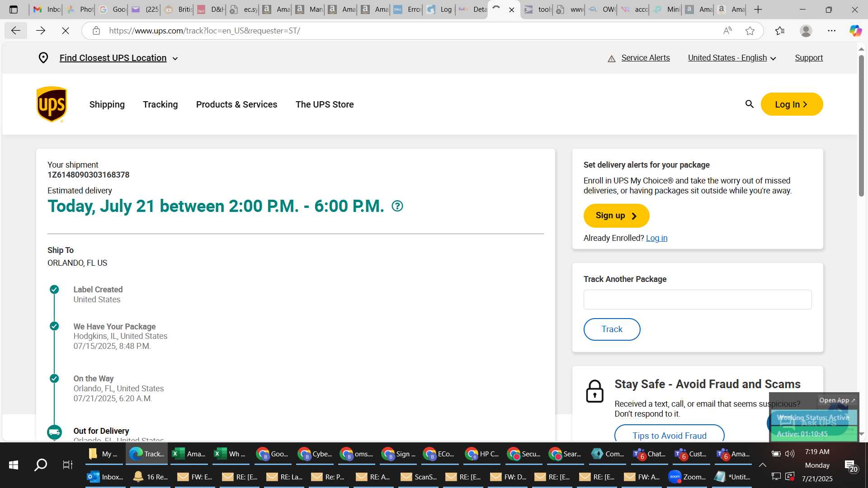This screenshot has width=868, height=488.
Task: Open the favorites list icon
Action: coord(780,31)
